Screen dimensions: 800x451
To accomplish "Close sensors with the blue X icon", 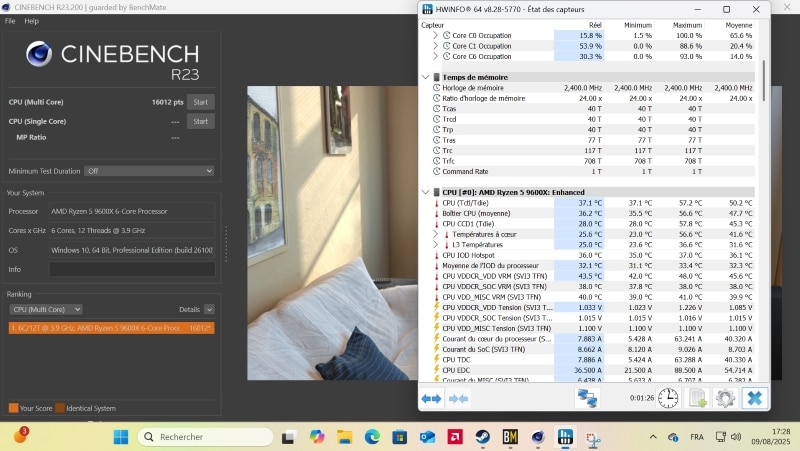I will [x=755, y=398].
